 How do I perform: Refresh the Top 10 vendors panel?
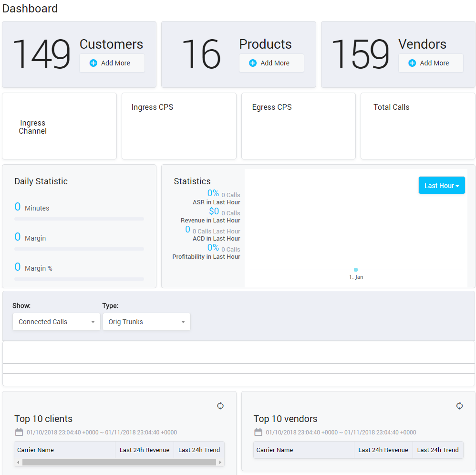coord(459,406)
